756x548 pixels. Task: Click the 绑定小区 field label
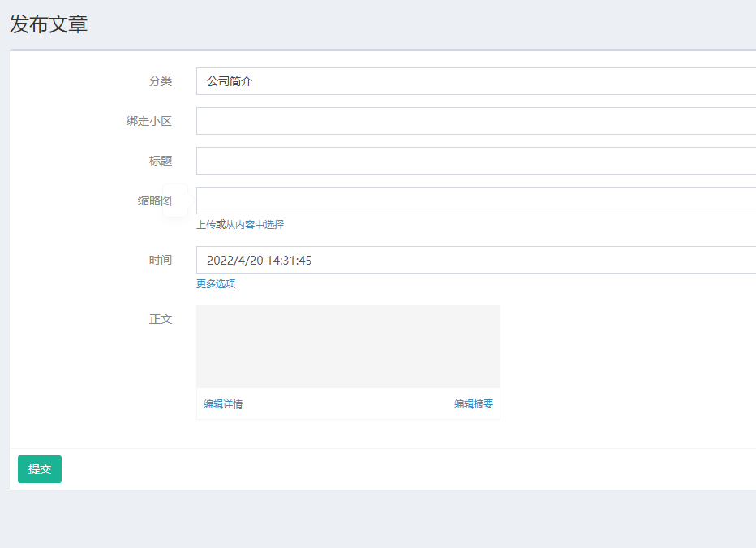149,121
